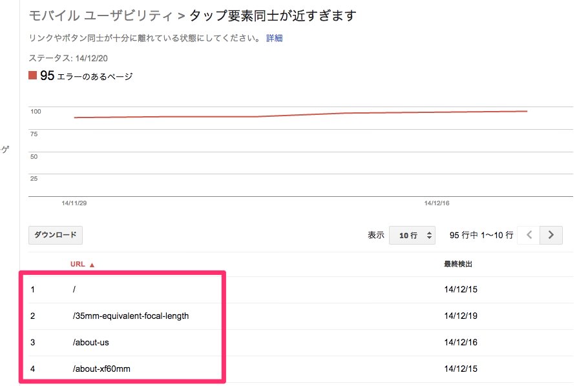The width and height of the screenshot is (588, 386).
Task: Click the URL column sort triangle
Action: 92,265
